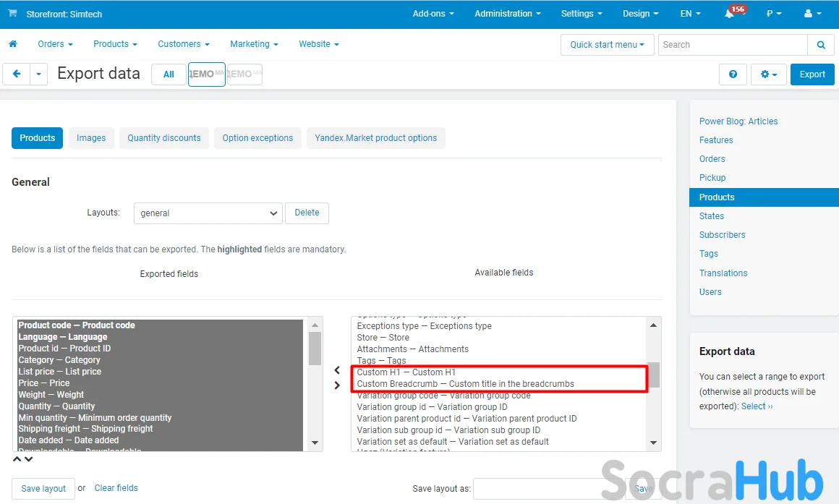Open States in the sidebar
The width and height of the screenshot is (839, 504).
pyautogui.click(x=712, y=216)
